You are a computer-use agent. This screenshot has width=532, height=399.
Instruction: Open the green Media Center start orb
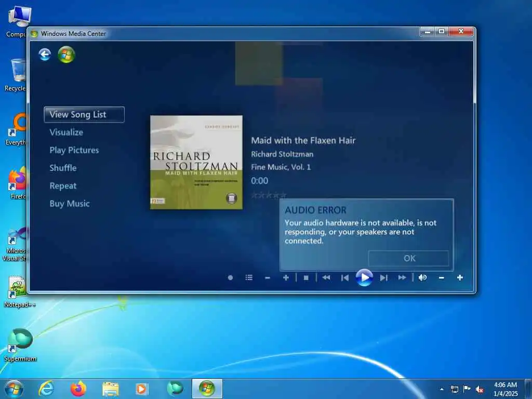point(66,55)
